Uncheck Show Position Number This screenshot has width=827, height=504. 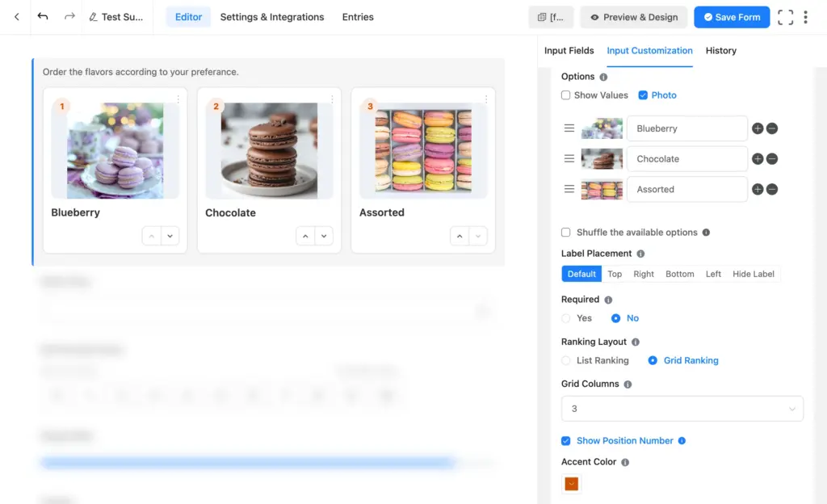point(566,441)
